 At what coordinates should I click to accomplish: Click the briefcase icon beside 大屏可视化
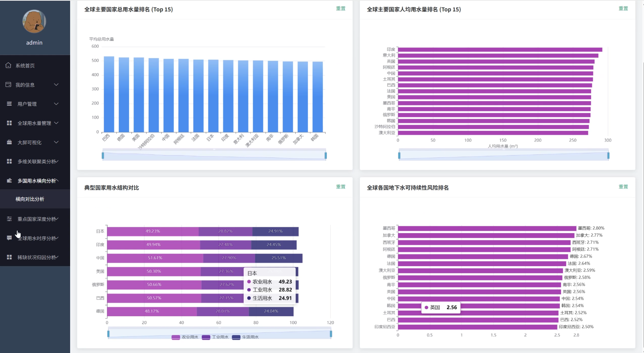click(x=9, y=142)
